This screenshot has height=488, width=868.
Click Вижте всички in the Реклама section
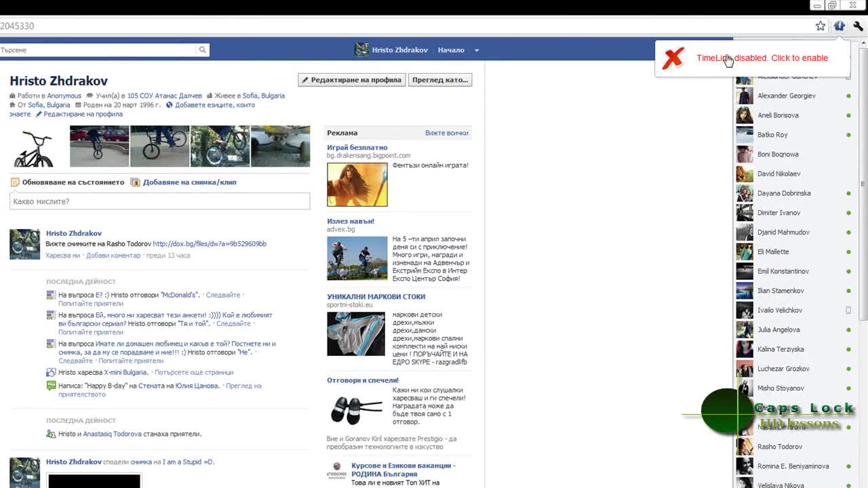447,134
